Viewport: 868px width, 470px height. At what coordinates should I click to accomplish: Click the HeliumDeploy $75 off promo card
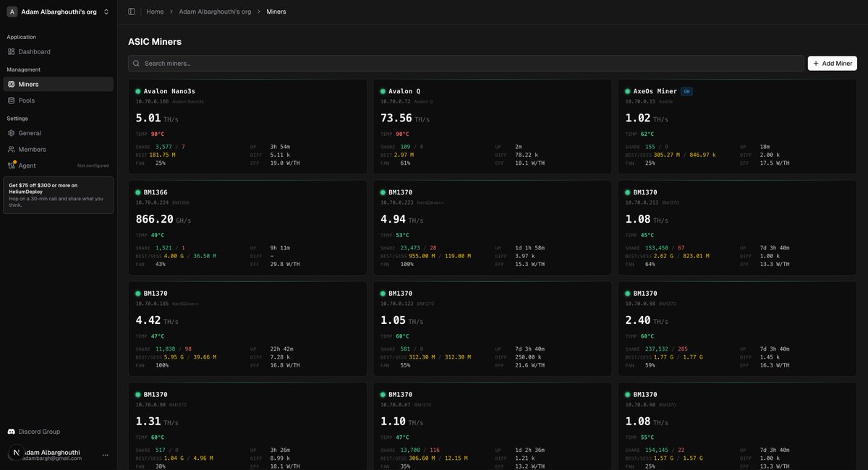[x=58, y=195]
